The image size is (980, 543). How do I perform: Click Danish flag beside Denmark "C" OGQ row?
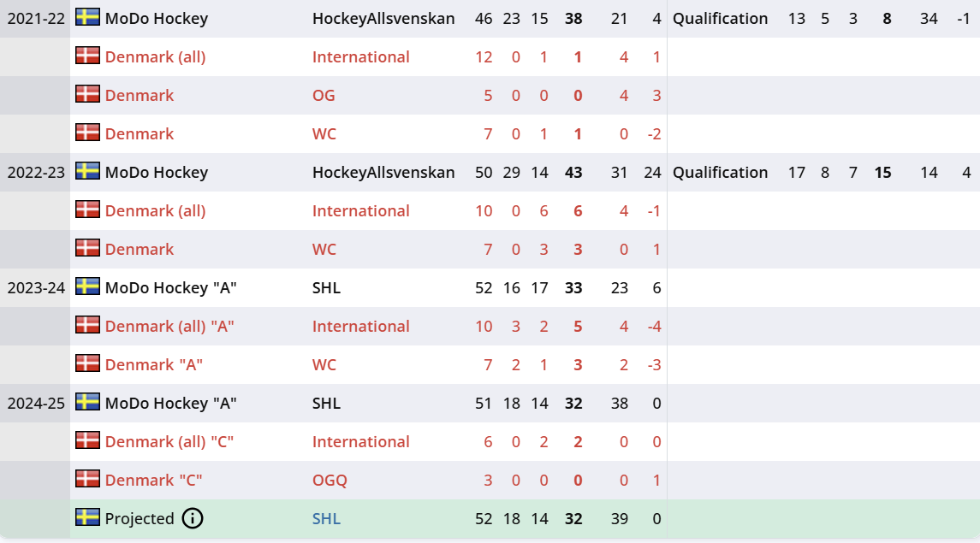(x=87, y=479)
